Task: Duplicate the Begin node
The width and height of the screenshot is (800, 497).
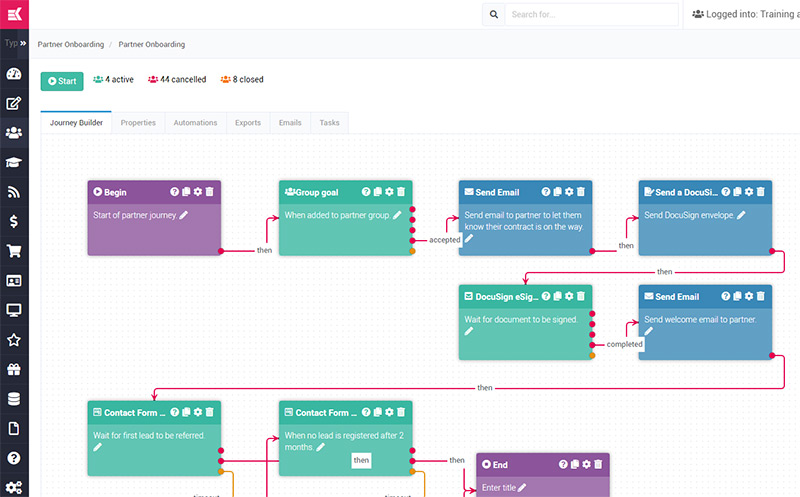Action: pos(186,192)
